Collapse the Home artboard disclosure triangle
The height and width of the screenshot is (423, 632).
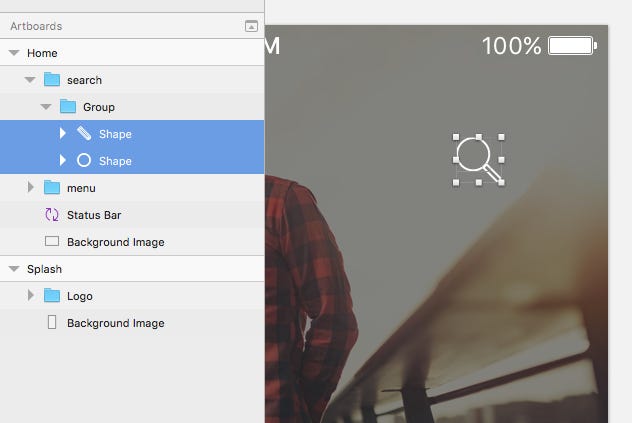pos(14,53)
